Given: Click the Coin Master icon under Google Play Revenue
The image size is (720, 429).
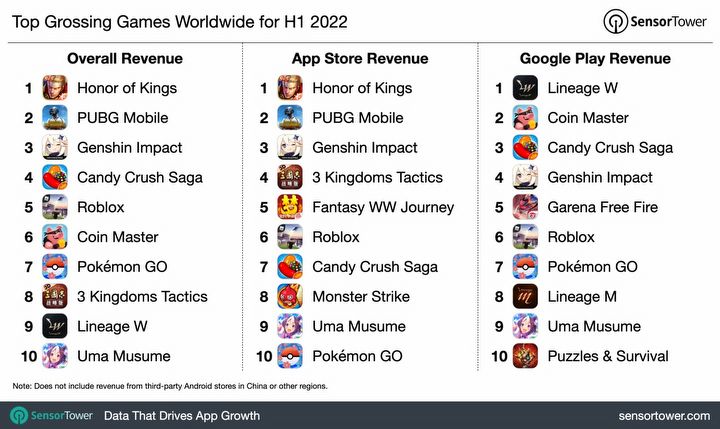Looking at the screenshot, I should point(526,118).
